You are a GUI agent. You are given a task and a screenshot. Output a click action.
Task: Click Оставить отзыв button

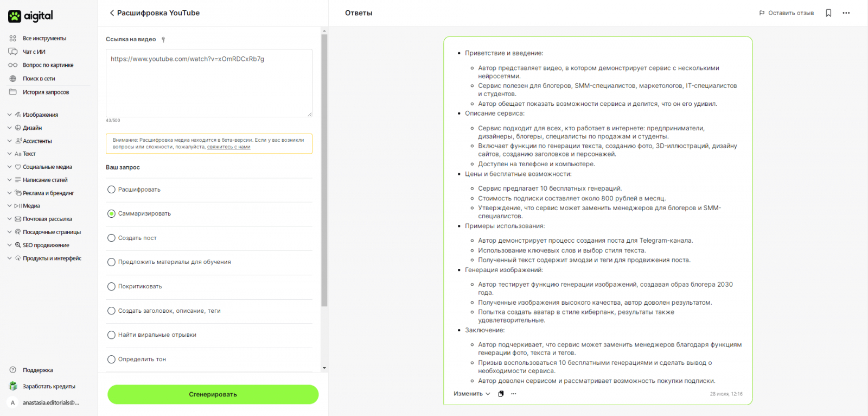pos(786,13)
